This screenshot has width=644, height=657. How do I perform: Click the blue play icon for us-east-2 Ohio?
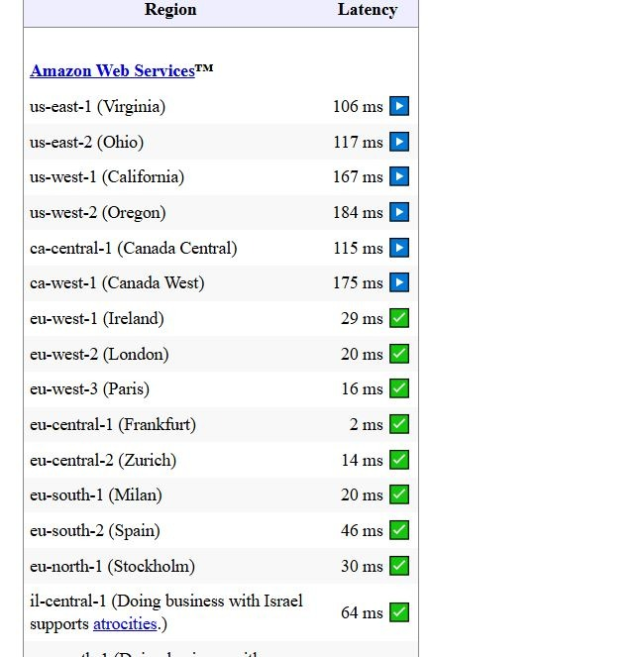pyautogui.click(x=399, y=142)
